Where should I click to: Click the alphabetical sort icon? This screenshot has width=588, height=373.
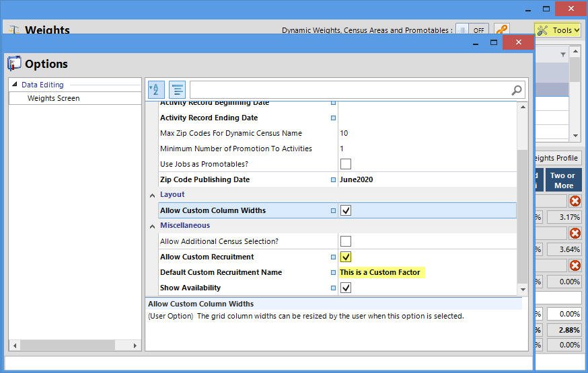156,89
